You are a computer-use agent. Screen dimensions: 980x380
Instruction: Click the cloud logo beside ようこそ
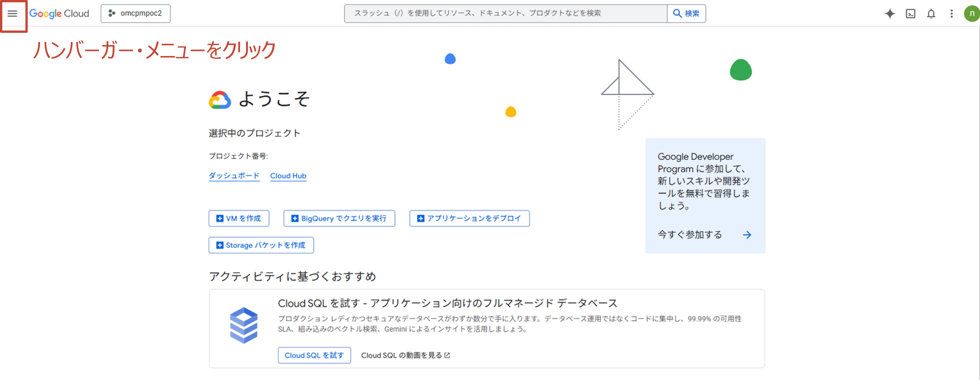(x=219, y=100)
